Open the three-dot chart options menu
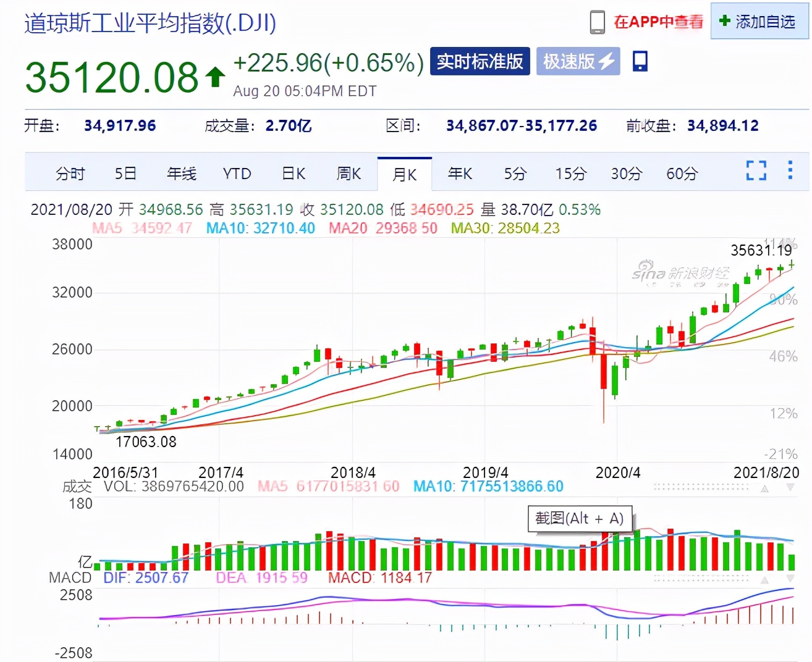 790,171
